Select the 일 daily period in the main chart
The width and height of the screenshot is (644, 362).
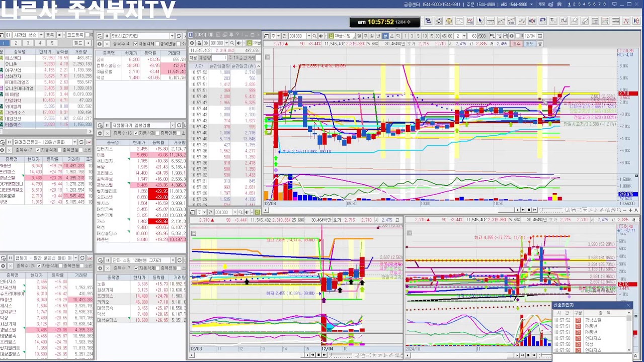[359, 36]
